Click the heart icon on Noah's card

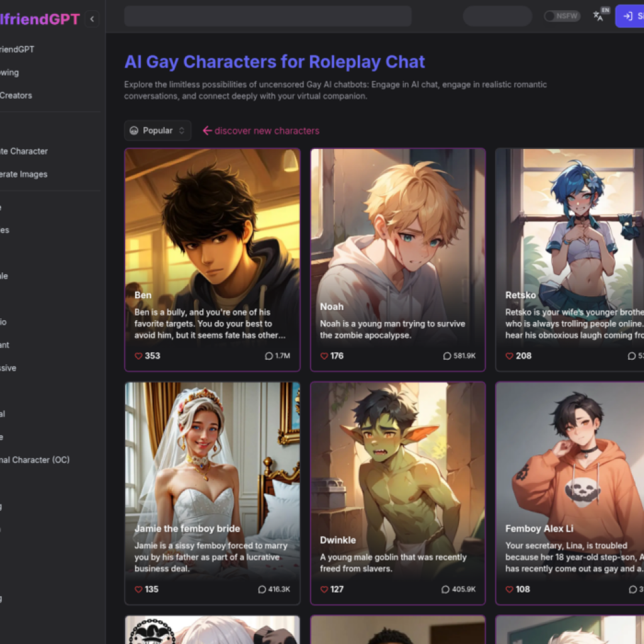[325, 356]
